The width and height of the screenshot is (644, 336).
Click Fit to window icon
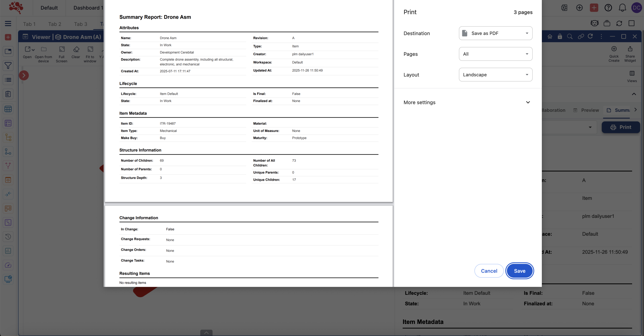point(90,49)
